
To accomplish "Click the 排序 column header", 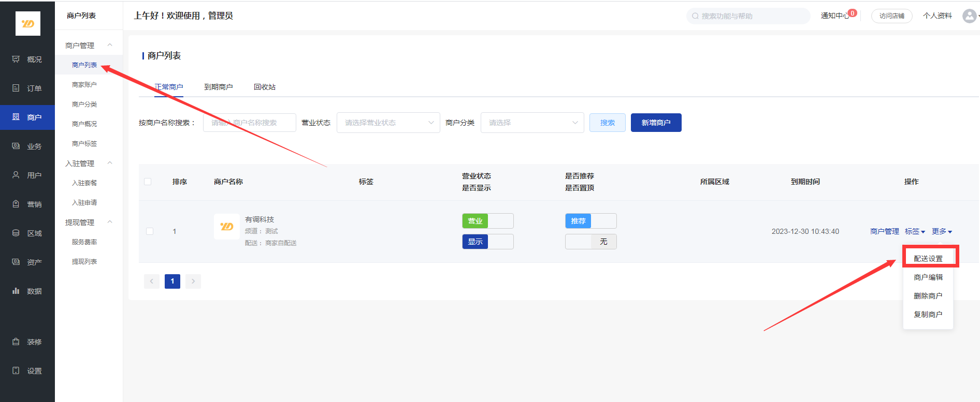I will [x=180, y=182].
